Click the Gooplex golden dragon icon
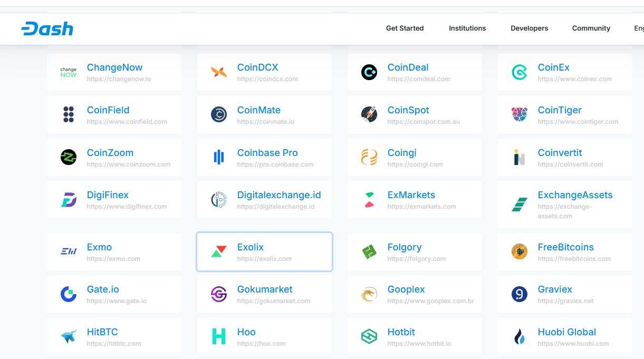Screen dimensions: 644x359 coord(369,294)
